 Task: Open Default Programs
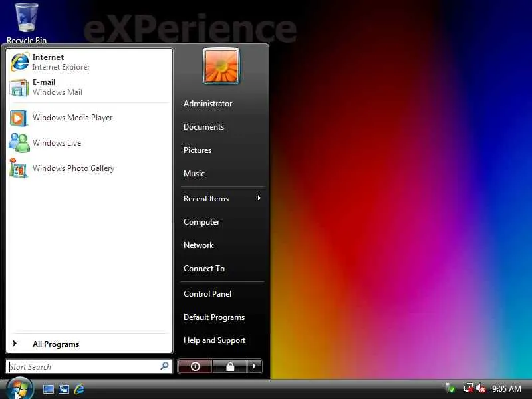(x=214, y=317)
